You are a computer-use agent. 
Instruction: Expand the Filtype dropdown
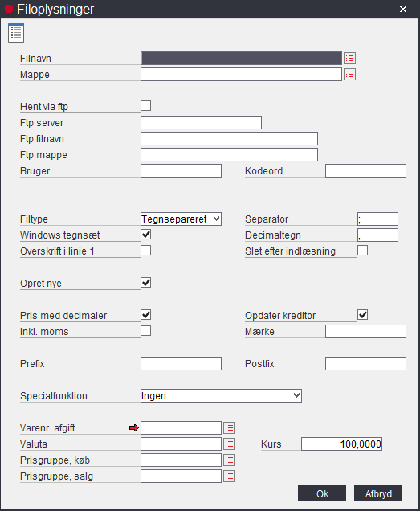(x=181, y=219)
